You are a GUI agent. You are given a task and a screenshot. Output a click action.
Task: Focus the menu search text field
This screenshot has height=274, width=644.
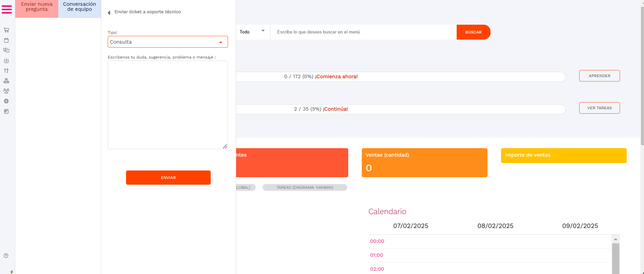click(x=363, y=32)
